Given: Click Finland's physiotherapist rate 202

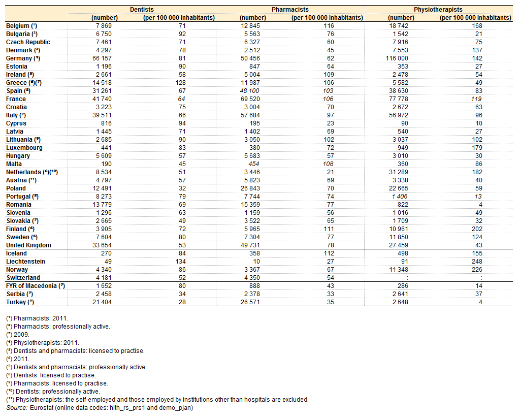Looking at the screenshot, I should pyautogui.click(x=477, y=229).
